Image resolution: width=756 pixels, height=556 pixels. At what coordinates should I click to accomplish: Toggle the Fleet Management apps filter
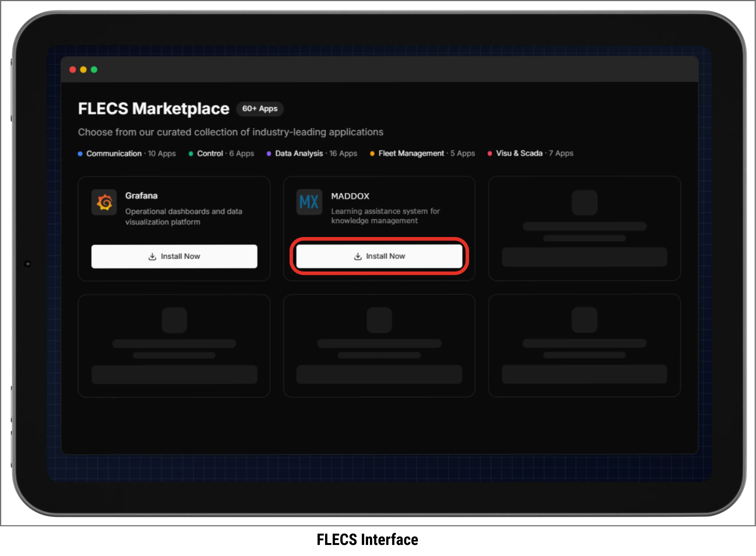tap(412, 154)
